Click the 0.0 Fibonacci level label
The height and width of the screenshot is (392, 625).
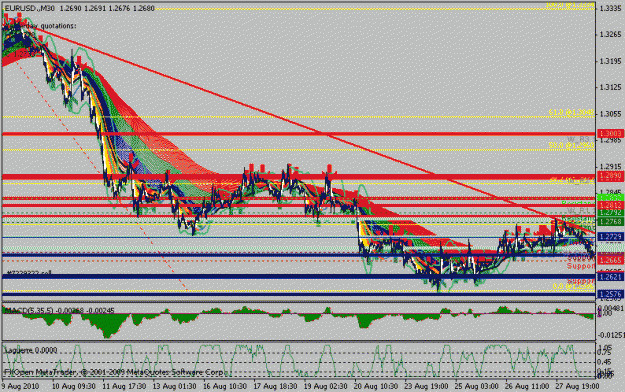pos(573,286)
